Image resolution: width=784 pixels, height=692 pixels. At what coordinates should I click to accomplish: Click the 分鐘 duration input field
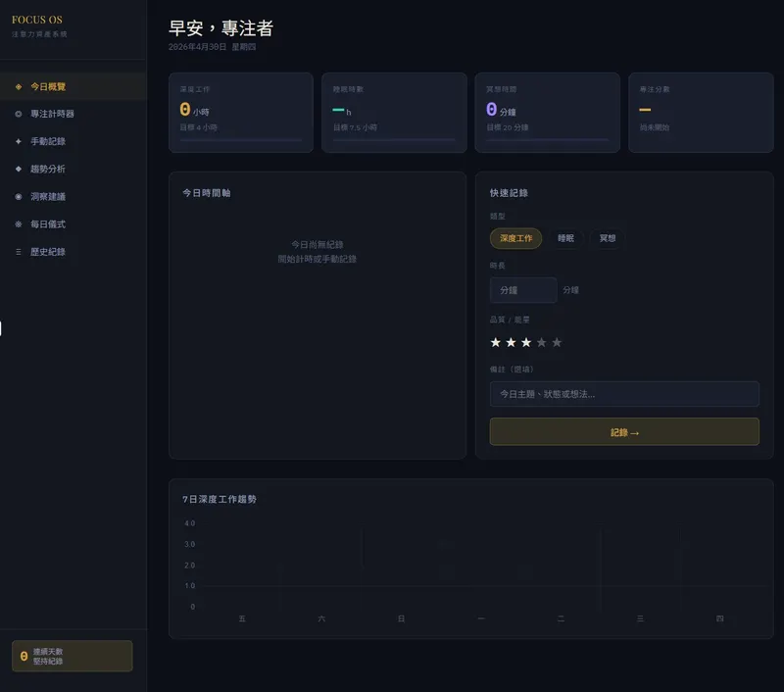pyautogui.click(x=523, y=290)
